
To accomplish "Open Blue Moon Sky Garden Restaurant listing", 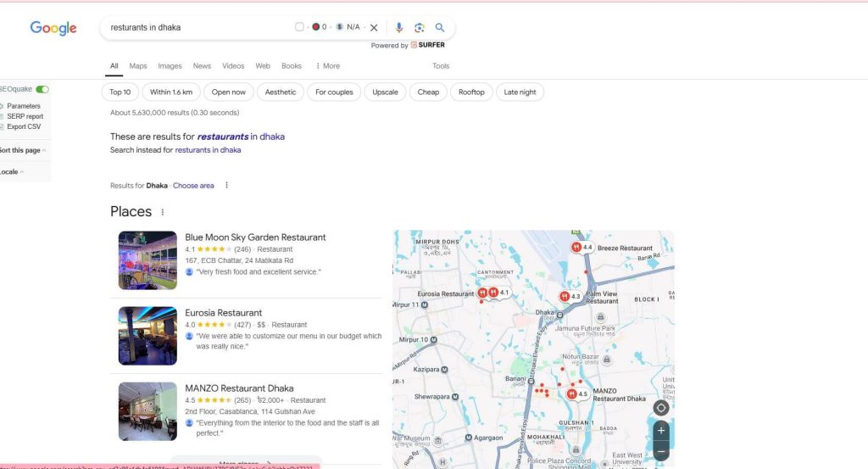I will tap(255, 237).
